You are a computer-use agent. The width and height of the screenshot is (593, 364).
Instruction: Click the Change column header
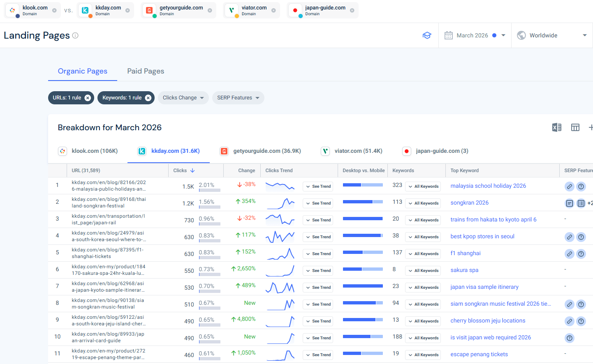pyautogui.click(x=247, y=170)
